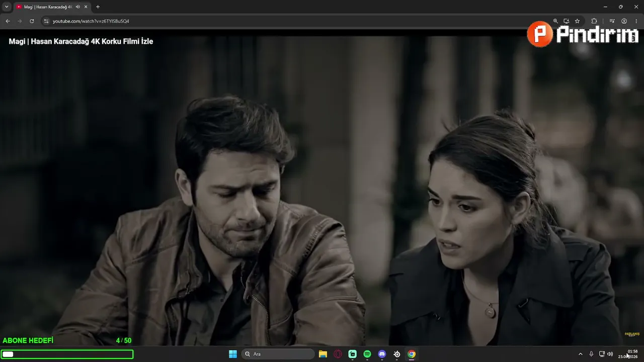Image resolution: width=644 pixels, height=362 pixels.
Task: Open the mint green app on the taskbar
Action: tap(352, 354)
